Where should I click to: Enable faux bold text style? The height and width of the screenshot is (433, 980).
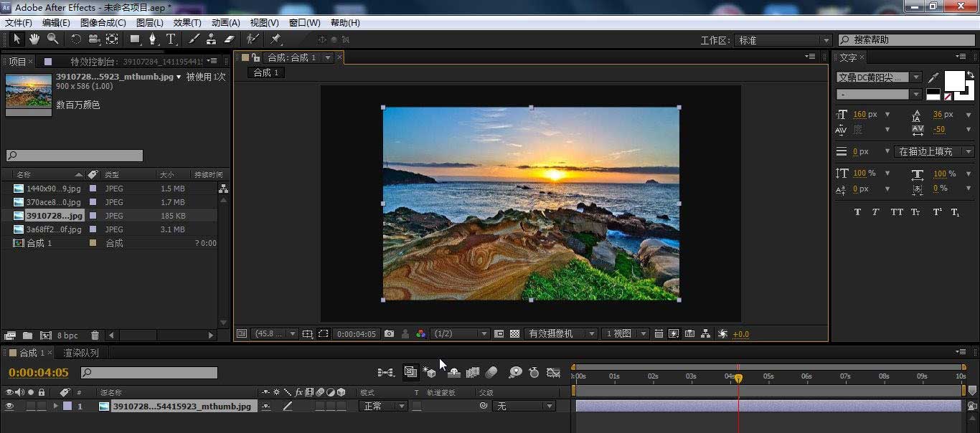tap(857, 212)
